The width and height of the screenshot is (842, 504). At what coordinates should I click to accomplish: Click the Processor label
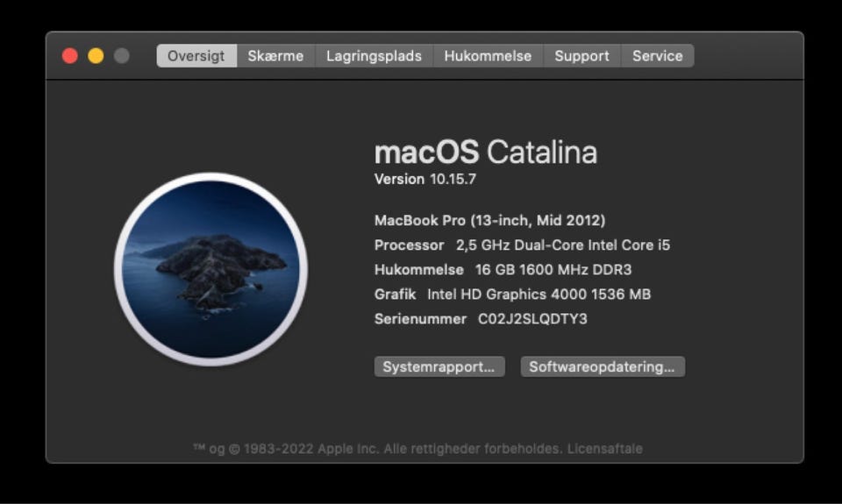tap(410, 245)
